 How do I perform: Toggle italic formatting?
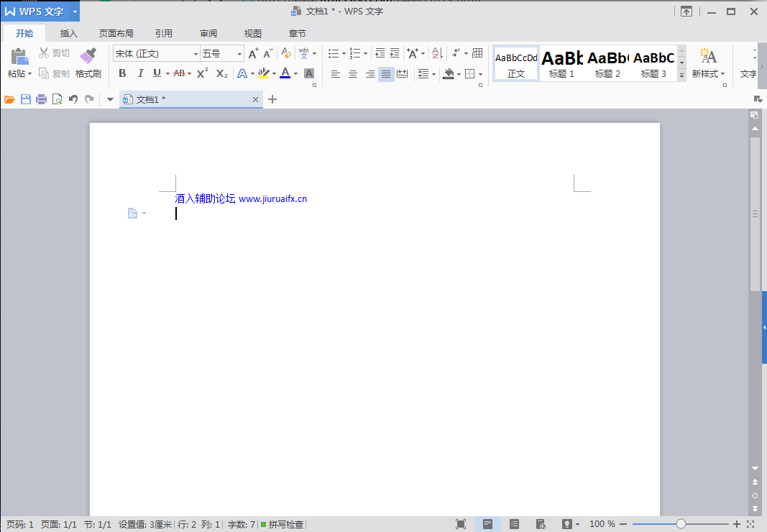[x=140, y=73]
